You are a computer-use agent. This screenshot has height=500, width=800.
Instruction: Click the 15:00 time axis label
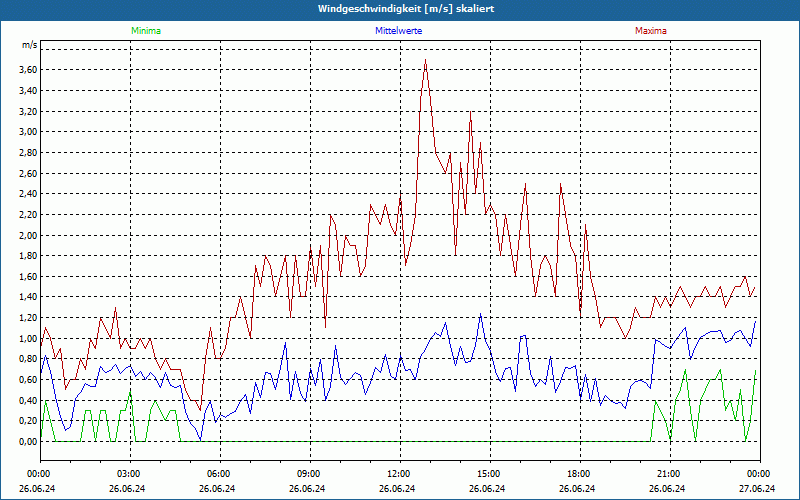490,474
